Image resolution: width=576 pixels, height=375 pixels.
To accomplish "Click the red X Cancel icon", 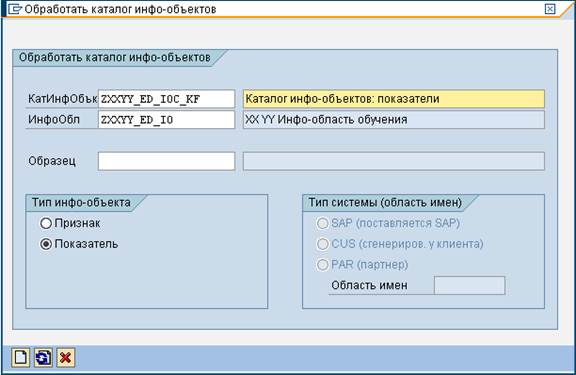I will (x=65, y=357).
